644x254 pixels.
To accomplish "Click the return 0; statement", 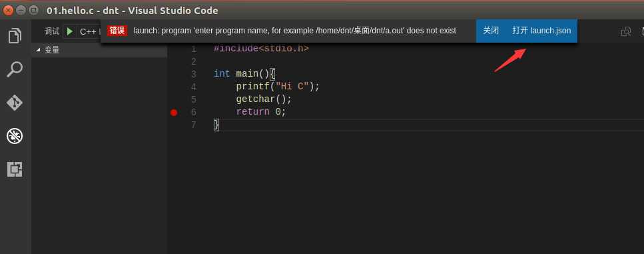I will (x=261, y=112).
